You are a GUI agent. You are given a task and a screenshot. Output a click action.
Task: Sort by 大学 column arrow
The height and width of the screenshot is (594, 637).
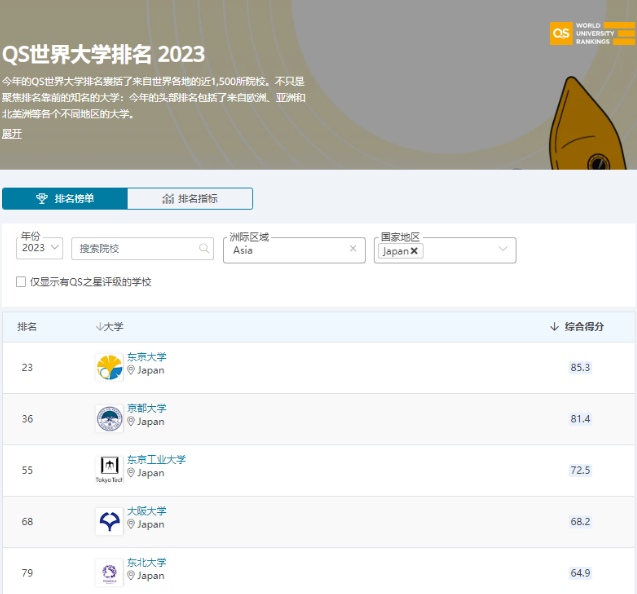tap(99, 327)
